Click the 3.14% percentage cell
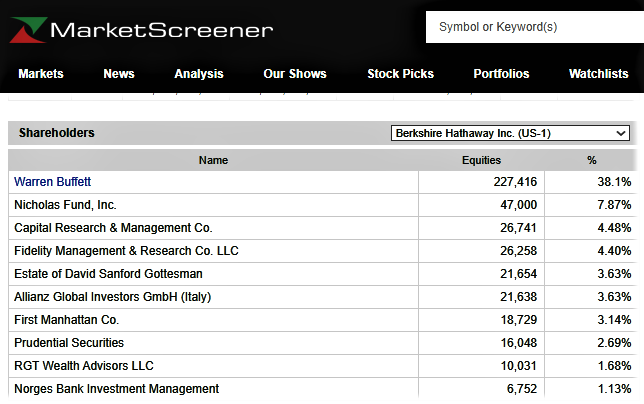Viewport: 644px width, 404px height. (x=614, y=320)
